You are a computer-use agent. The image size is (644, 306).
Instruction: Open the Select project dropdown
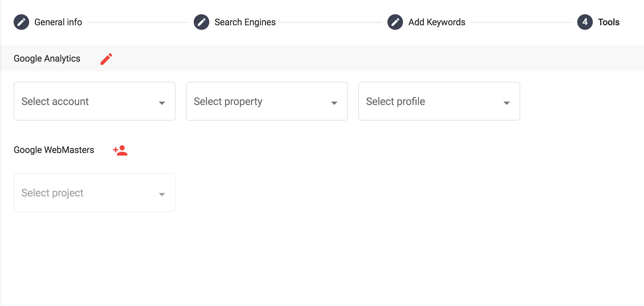point(95,193)
